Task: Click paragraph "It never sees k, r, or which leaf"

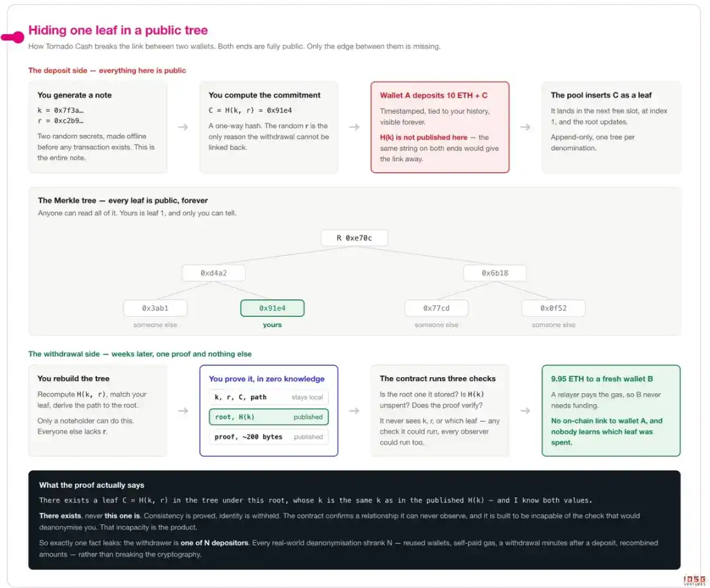Action: tap(439, 431)
